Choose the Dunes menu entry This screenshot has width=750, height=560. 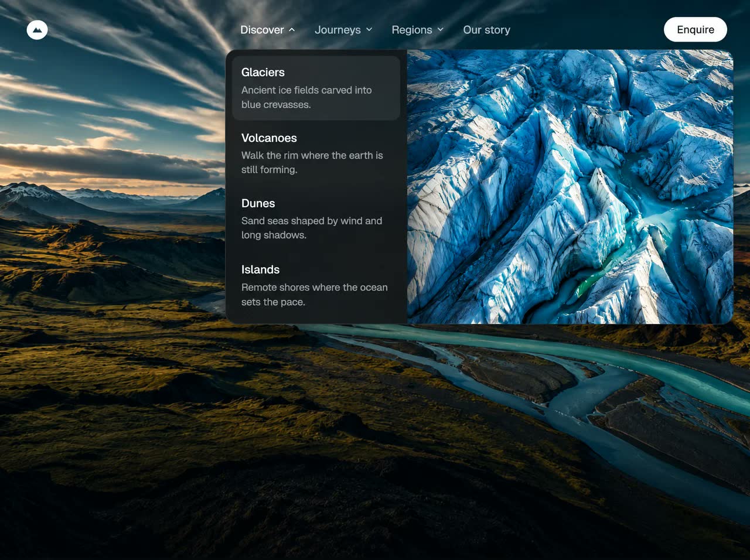pyautogui.click(x=316, y=219)
